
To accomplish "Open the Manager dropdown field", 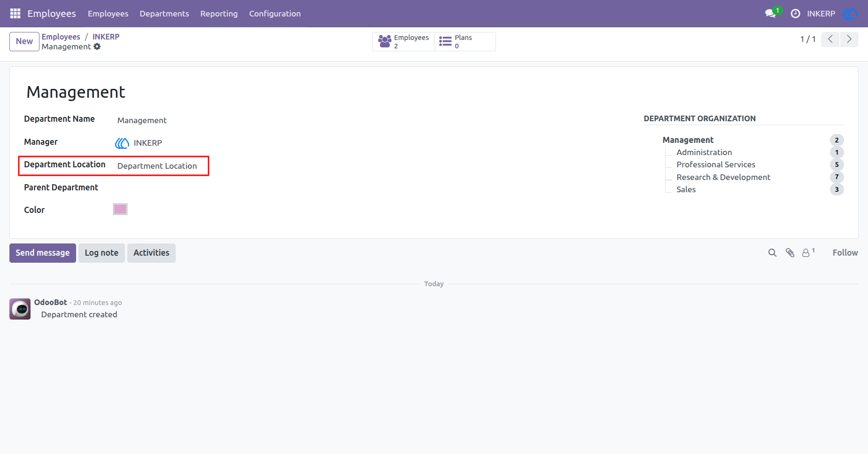I will 148,143.
